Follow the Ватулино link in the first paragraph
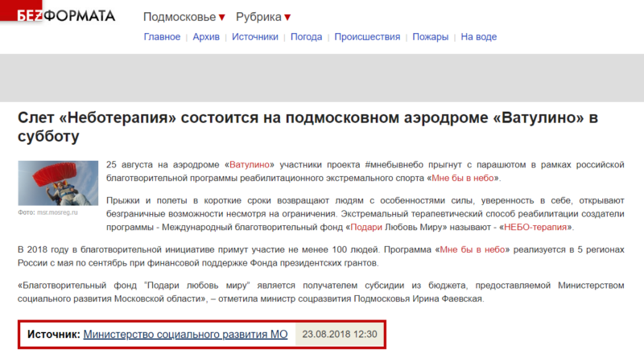Image resolution: width=644 pixels, height=362 pixels. point(250,165)
